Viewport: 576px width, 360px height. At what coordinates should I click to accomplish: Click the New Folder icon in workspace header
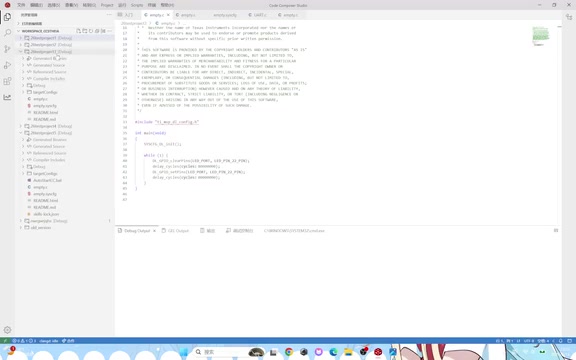click(85, 31)
